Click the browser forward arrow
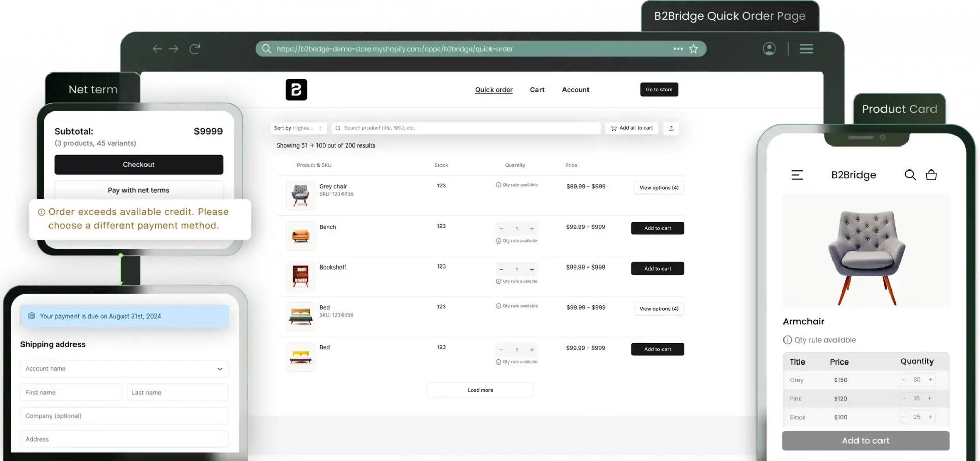 pyautogui.click(x=174, y=48)
